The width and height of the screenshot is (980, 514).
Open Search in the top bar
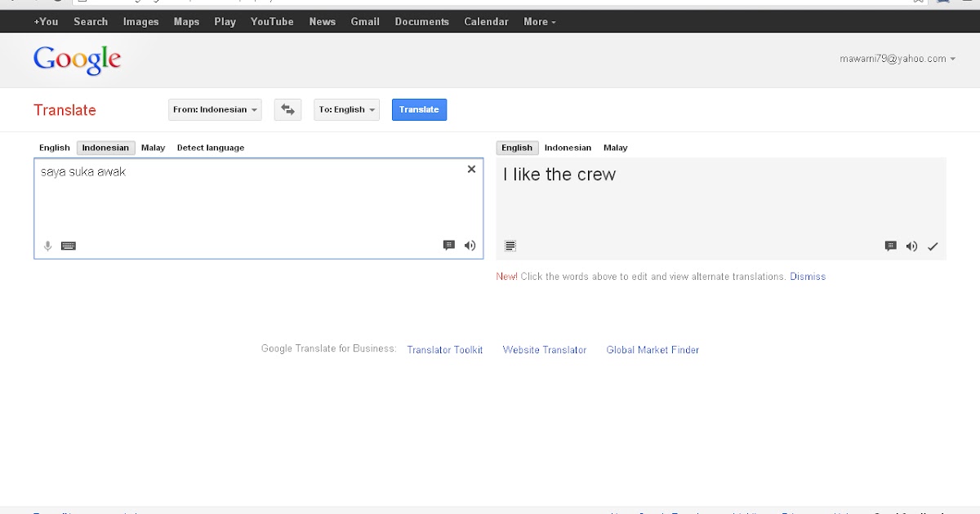pos(91,21)
